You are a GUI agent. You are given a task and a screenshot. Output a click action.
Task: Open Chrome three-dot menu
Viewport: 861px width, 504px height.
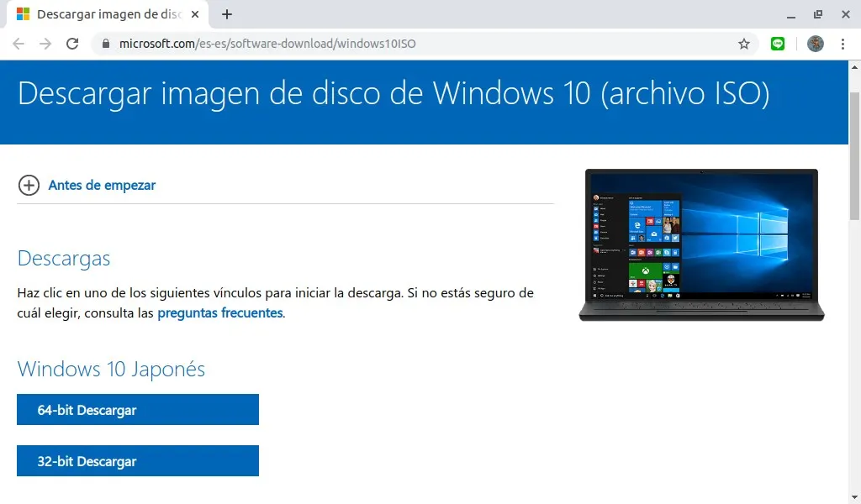(843, 44)
